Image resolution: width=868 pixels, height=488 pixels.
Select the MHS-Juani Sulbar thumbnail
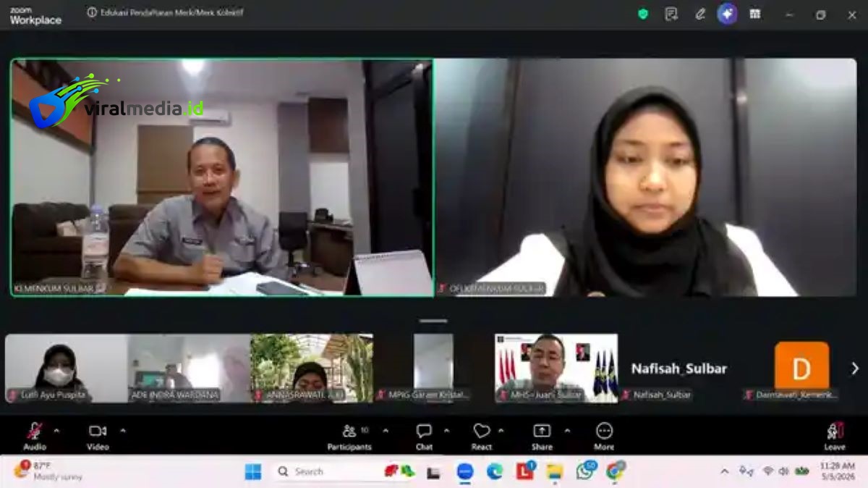[x=556, y=368]
